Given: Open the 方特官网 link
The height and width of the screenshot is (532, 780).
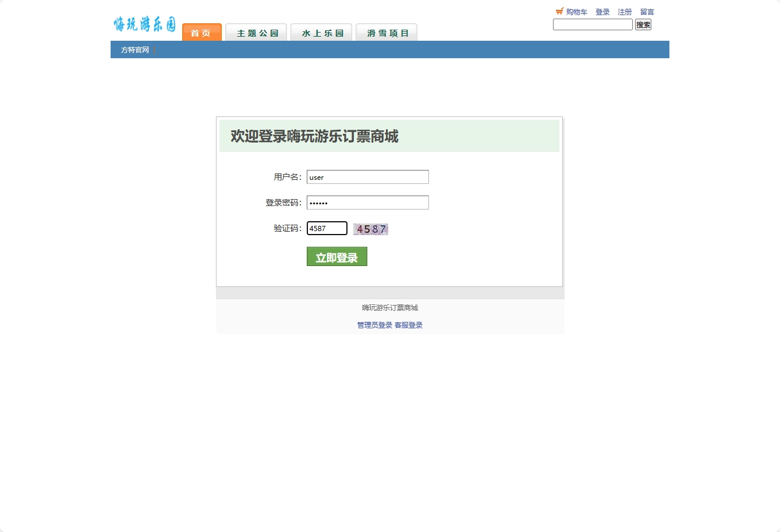Looking at the screenshot, I should click(x=134, y=50).
